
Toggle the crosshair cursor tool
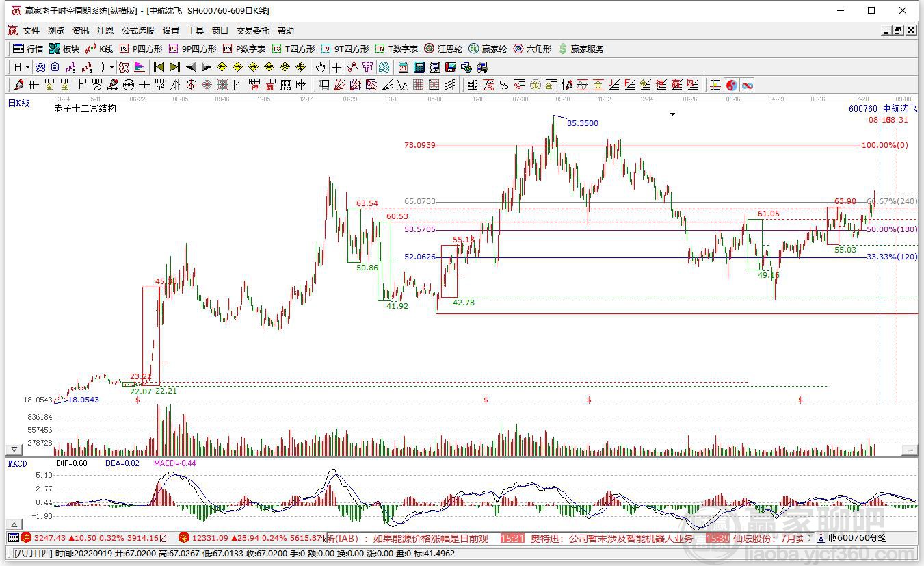click(x=336, y=67)
